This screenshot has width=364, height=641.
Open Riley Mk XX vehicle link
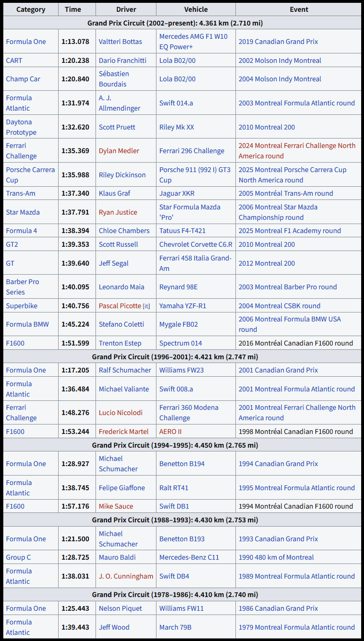176,127
